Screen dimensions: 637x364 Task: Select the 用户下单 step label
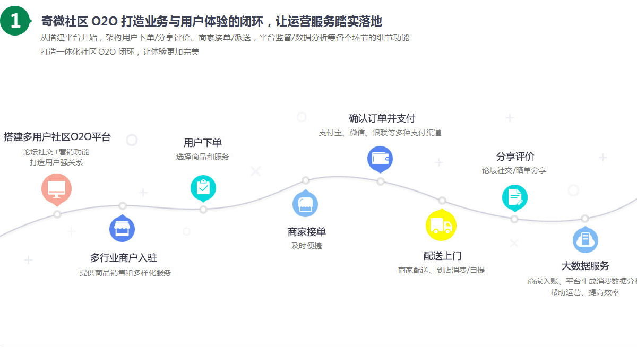click(x=203, y=142)
